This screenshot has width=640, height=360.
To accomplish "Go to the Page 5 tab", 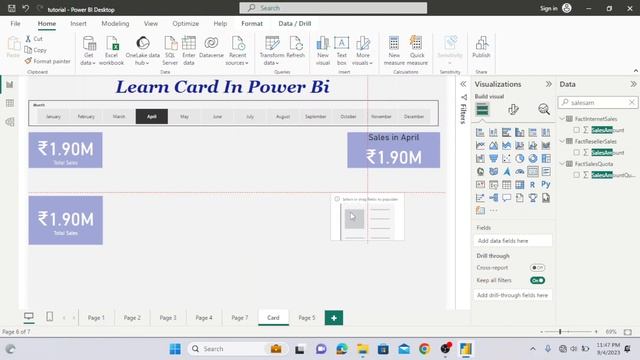I will pyautogui.click(x=307, y=318).
